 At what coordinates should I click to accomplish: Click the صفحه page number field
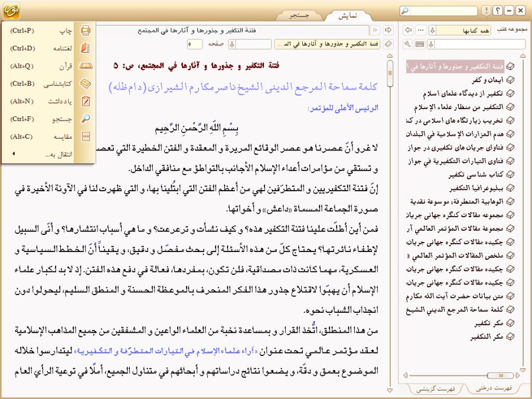click(x=194, y=44)
